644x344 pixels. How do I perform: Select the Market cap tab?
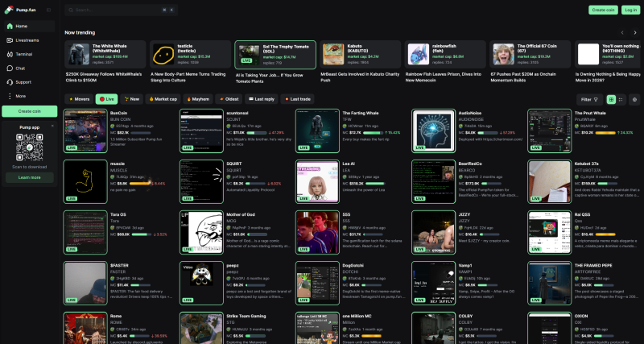pyautogui.click(x=163, y=98)
